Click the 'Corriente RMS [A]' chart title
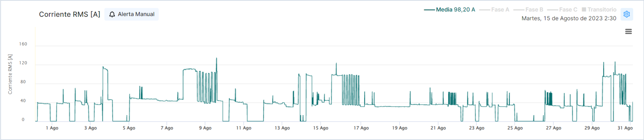The width and height of the screenshot is (644, 140). point(70,15)
